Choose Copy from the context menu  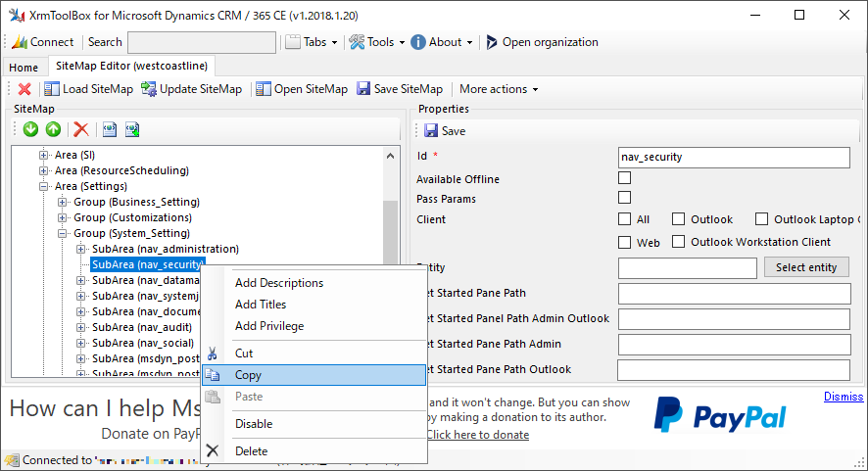313,375
